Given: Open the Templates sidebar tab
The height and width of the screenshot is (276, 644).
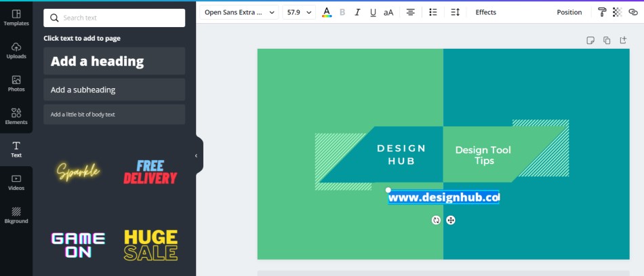Looking at the screenshot, I should pyautogui.click(x=16, y=18).
